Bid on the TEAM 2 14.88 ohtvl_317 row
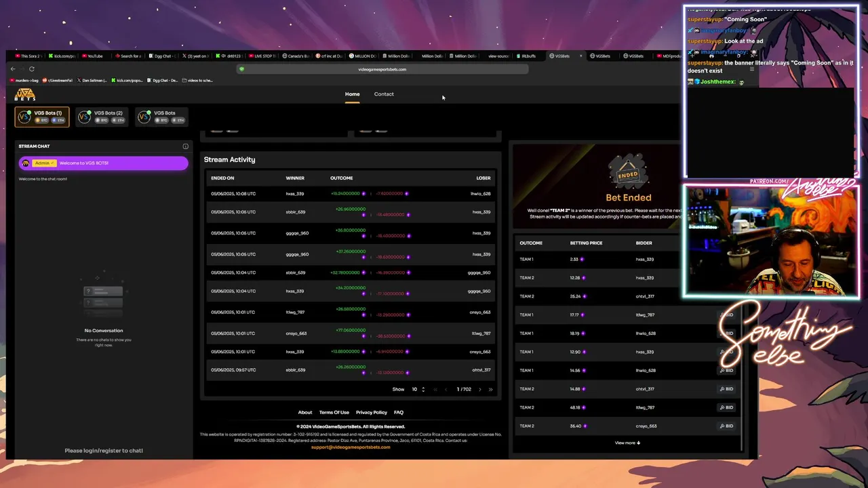The image size is (868, 488). 726,389
